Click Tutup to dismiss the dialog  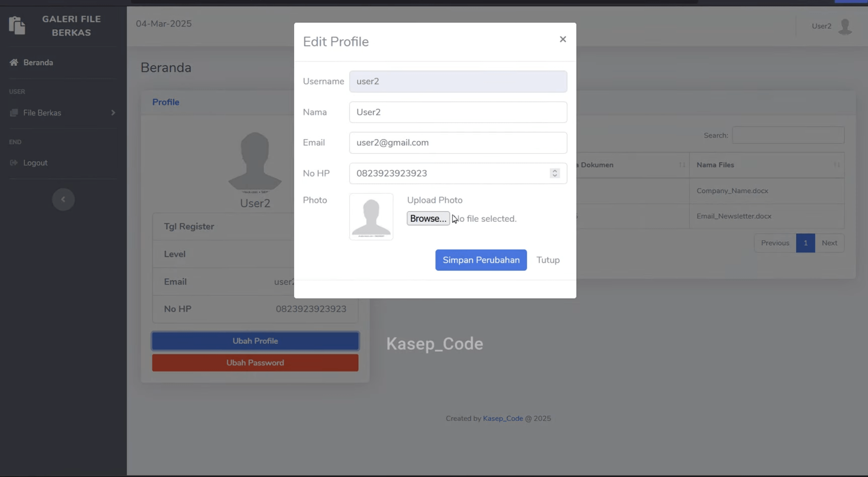pos(548,260)
